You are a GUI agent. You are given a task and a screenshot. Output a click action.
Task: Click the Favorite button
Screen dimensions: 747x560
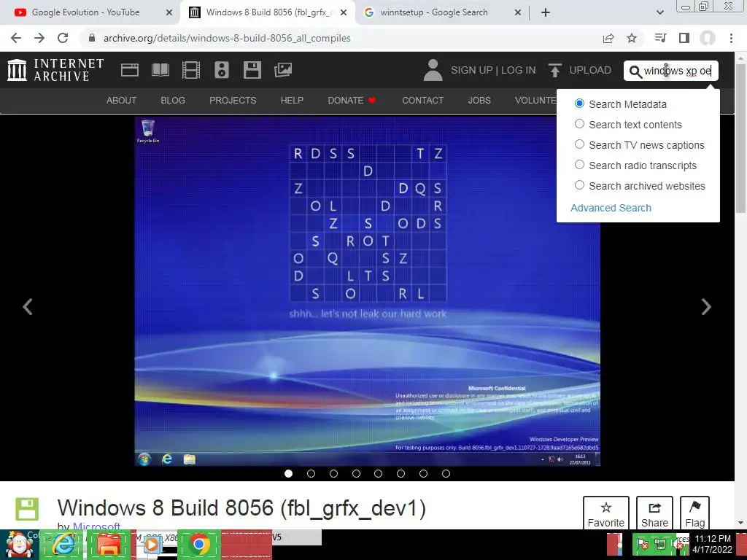pyautogui.click(x=606, y=513)
